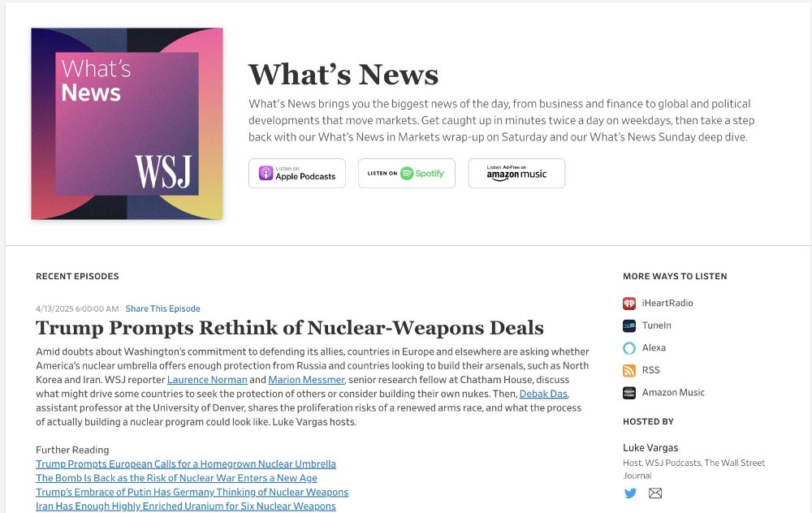This screenshot has height=513, width=812.
Task: Open the RSS text link
Action: point(651,370)
